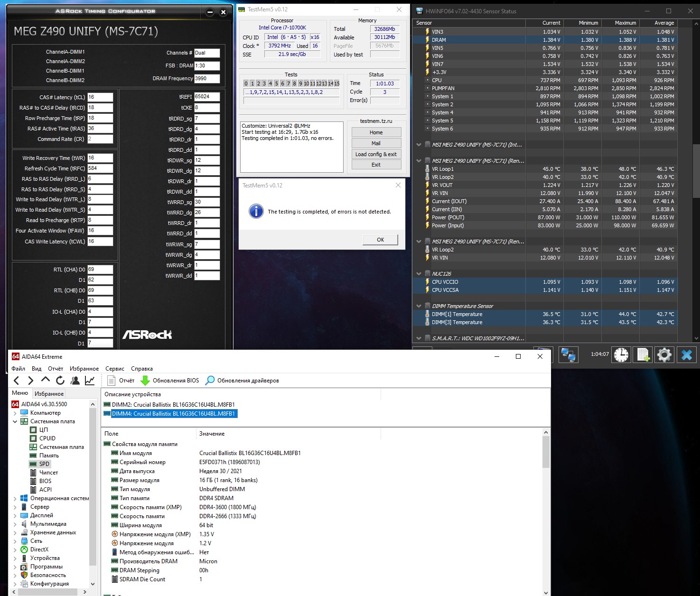The image size is (700, 596).
Task: Open HWiNFO settings gear icon
Action: pos(664,354)
